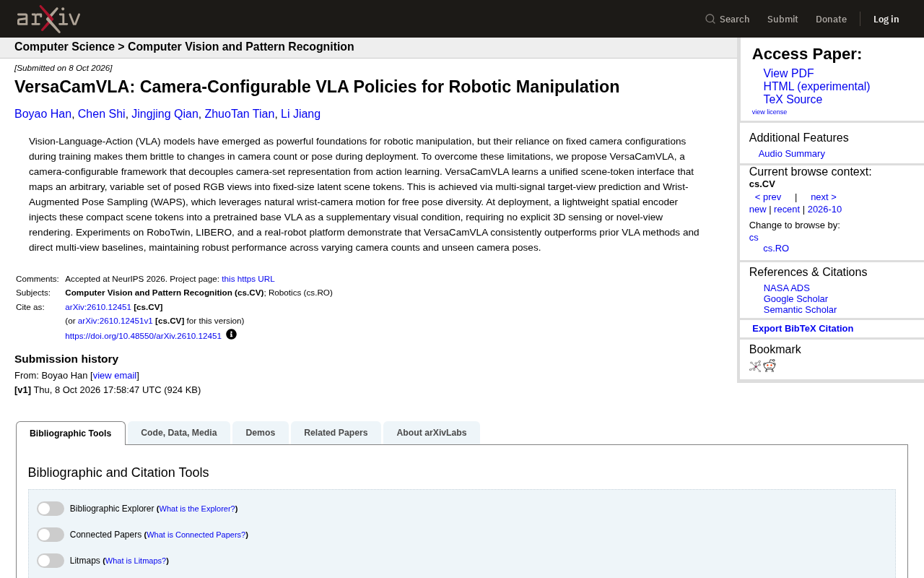
Task: Click What is Litmaps? link
Action: tap(136, 561)
